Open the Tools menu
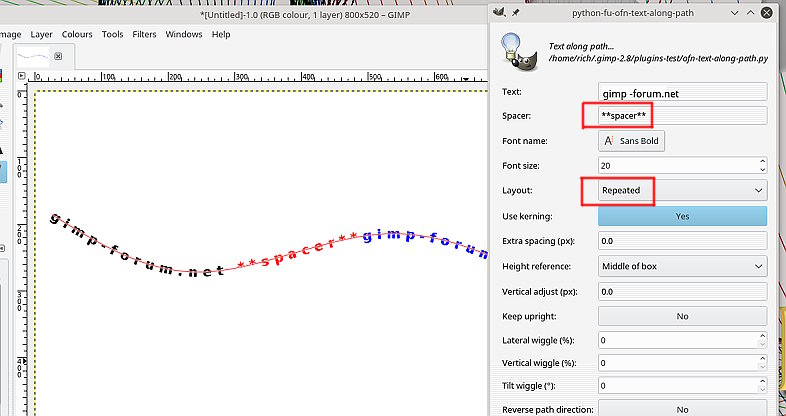Image resolution: width=786 pixels, height=416 pixels. click(112, 34)
